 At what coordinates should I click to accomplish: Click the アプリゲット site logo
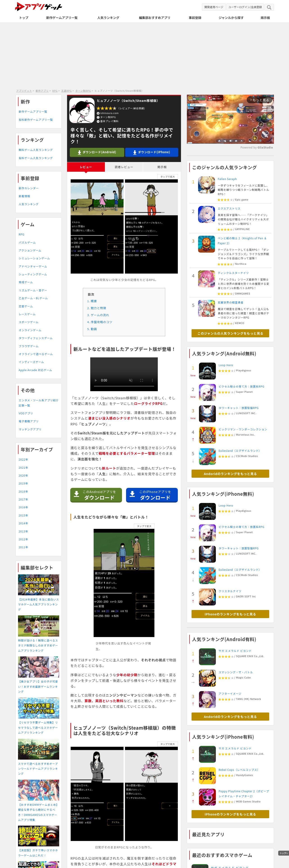[x=39, y=6]
